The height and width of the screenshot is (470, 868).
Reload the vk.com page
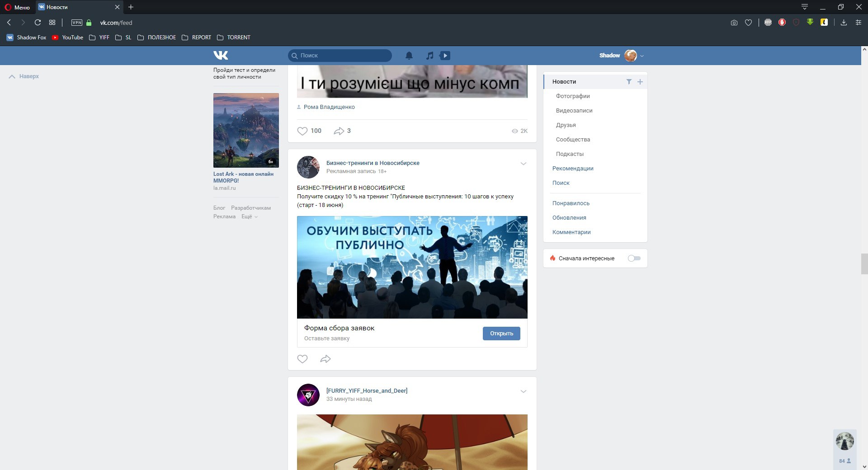[38, 22]
